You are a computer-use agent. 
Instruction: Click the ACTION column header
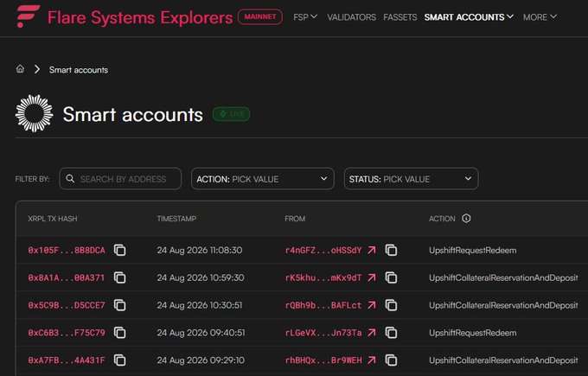[442, 219]
